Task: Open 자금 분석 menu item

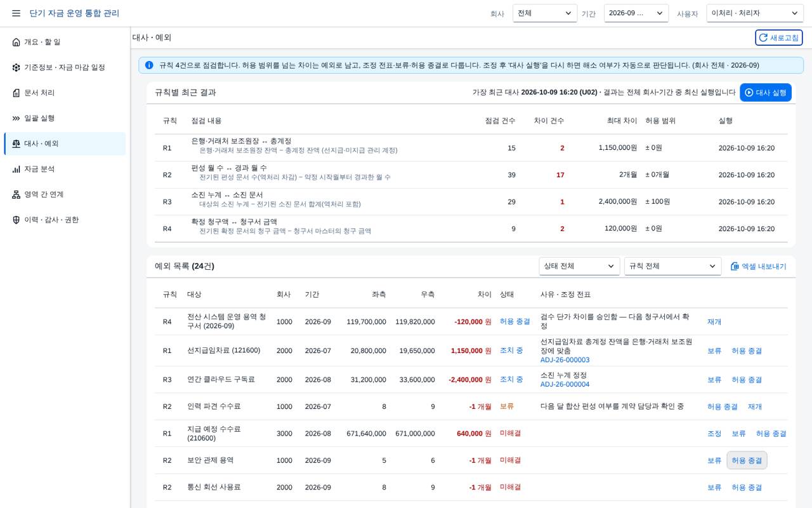Action: pos(65,169)
